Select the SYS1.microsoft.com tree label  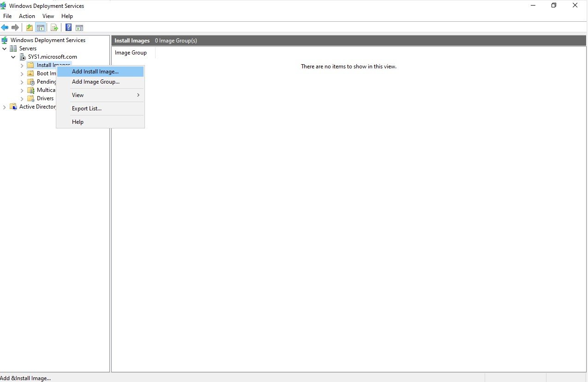(x=53, y=57)
